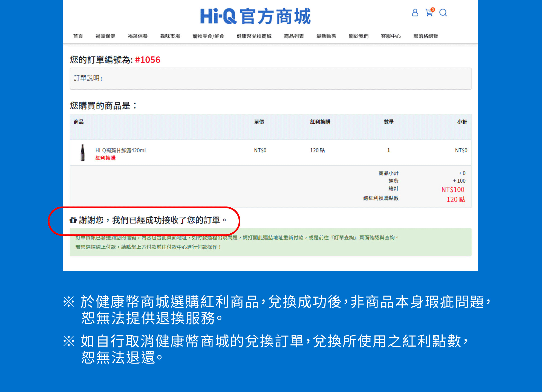Image resolution: width=542 pixels, height=392 pixels.
Task: Open 寵物零食/鮮食 menu item
Action: [208, 36]
